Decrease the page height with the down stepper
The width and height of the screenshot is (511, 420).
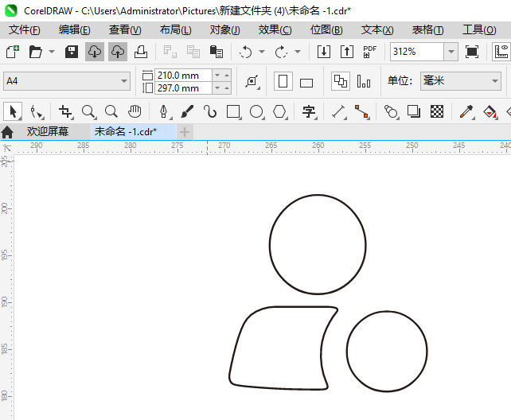tap(217, 88)
